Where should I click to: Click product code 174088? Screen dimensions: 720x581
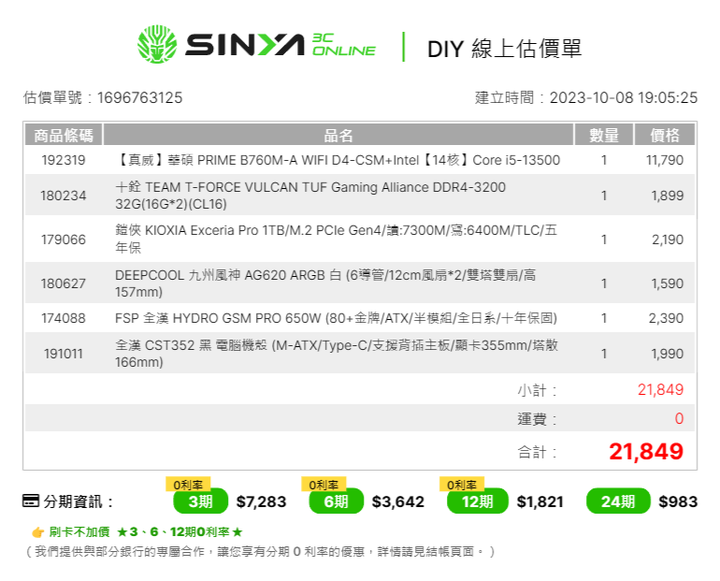63,318
